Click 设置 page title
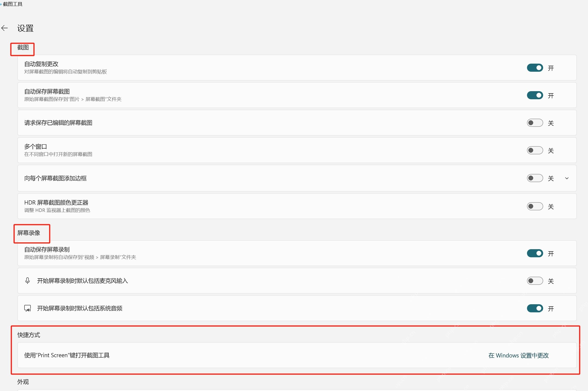 tap(25, 28)
